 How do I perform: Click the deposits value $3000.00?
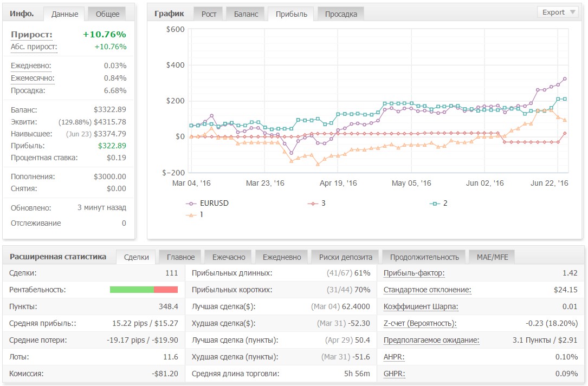tap(110, 176)
